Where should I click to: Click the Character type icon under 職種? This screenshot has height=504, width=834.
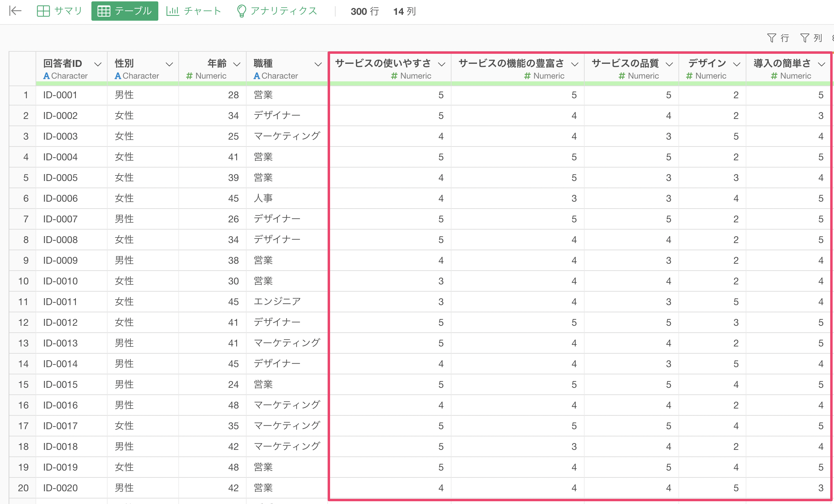[257, 76]
